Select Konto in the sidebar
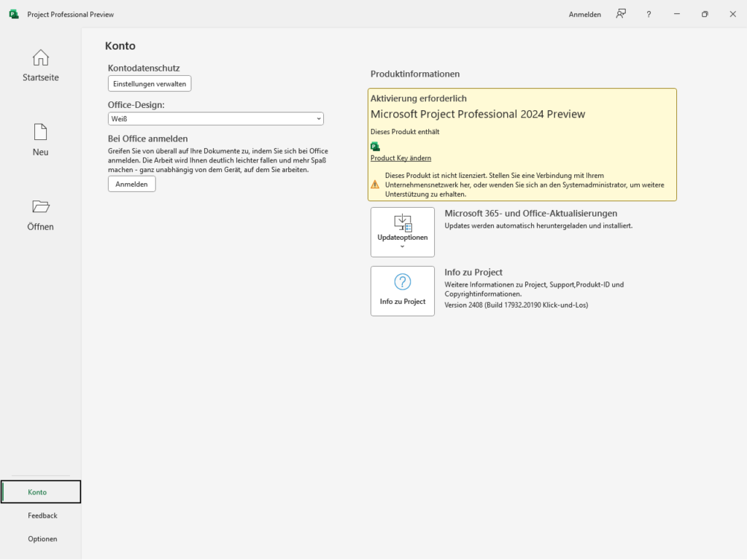747x560 pixels. coord(41,492)
